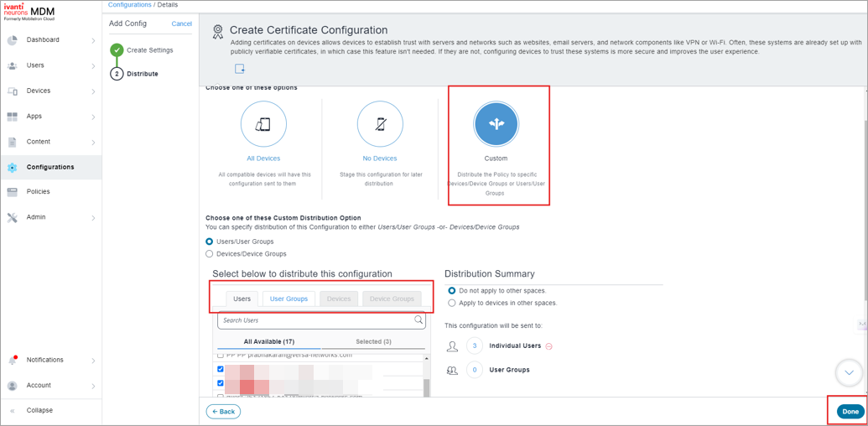Click the User Groups people icon
Screen dimensions: 868x426
[453, 370]
